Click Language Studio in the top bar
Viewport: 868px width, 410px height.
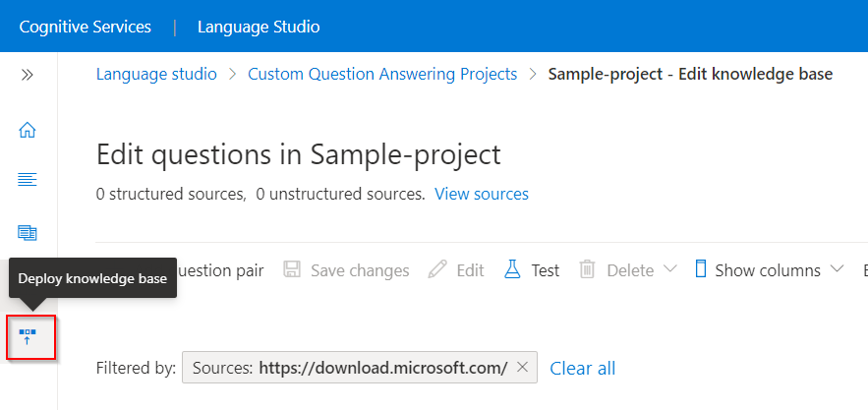point(259,27)
